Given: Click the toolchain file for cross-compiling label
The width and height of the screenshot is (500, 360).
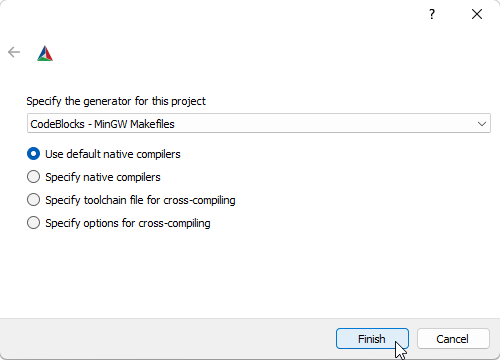Looking at the screenshot, I should (x=140, y=200).
